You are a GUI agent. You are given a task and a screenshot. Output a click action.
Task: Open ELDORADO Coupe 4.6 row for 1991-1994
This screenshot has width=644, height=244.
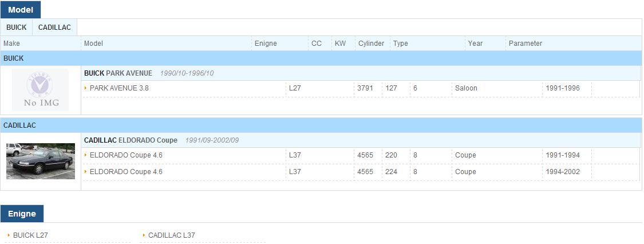coord(126,155)
